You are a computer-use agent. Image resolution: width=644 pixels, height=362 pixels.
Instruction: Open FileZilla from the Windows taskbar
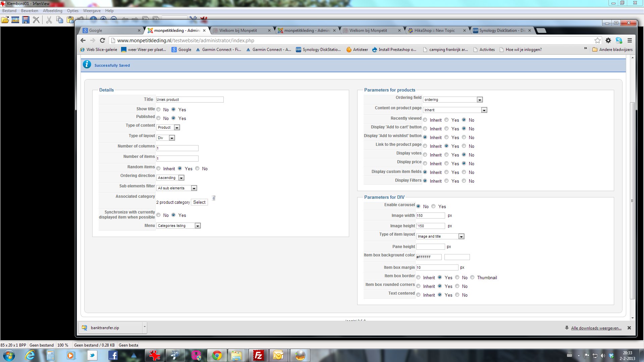click(259, 355)
